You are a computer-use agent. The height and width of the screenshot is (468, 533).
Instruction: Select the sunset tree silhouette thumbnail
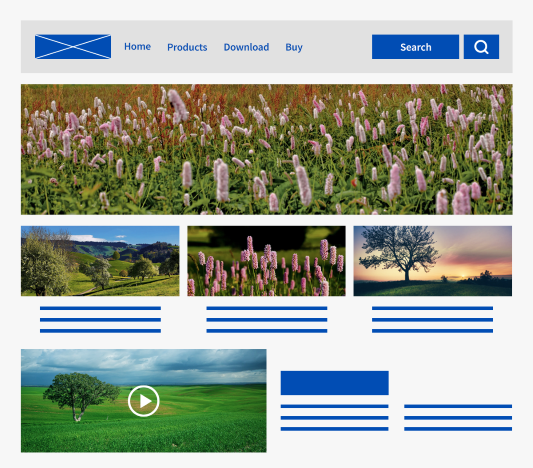tap(433, 261)
